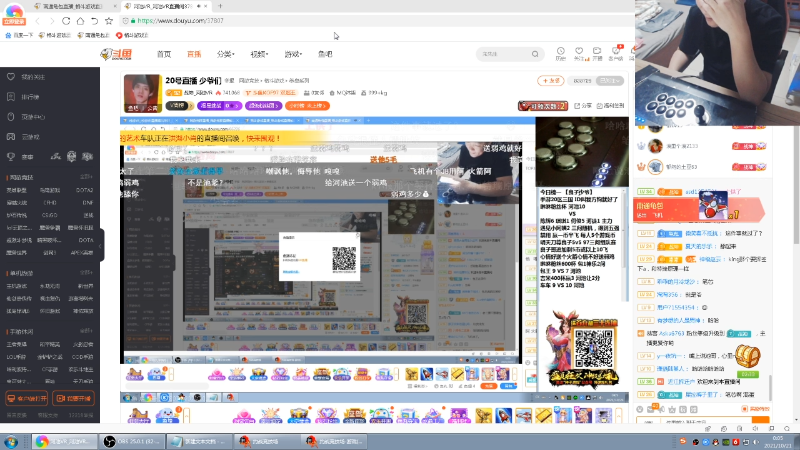Click the undo-close-tab arrow icon

[x=94, y=21]
